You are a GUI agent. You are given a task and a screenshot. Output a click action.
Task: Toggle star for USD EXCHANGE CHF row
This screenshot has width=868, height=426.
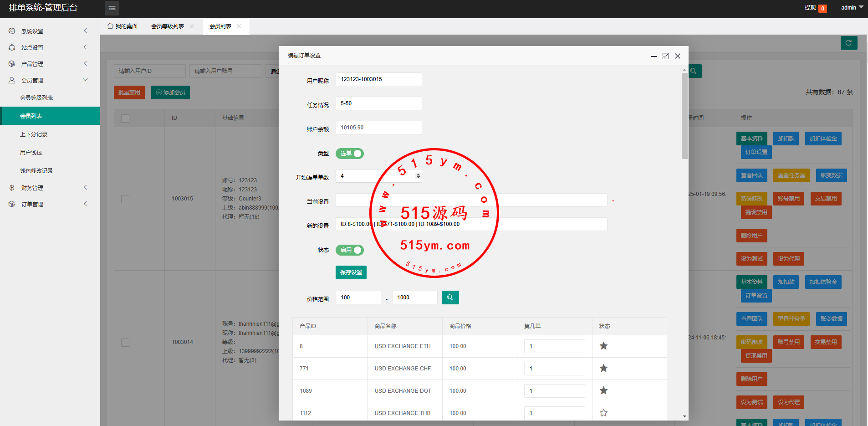tap(603, 368)
